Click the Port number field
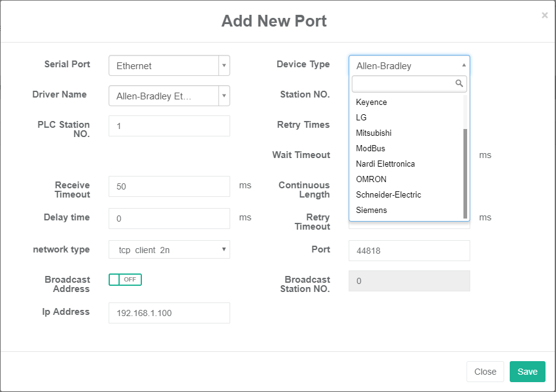The image size is (556, 392). 409,251
